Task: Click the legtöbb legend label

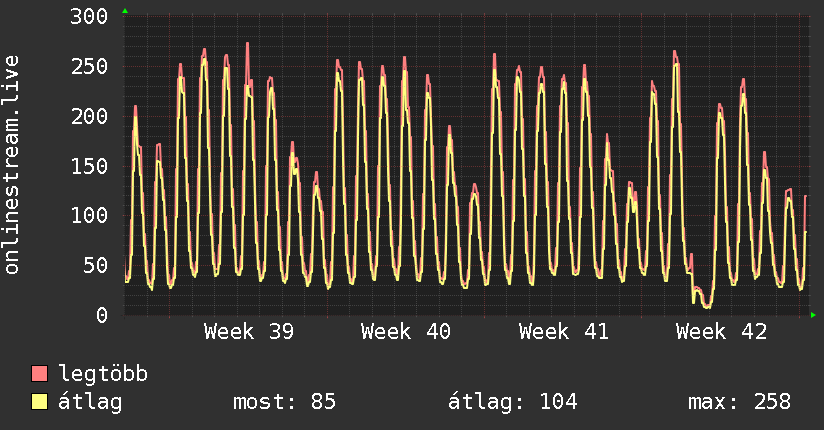Action: click(x=103, y=374)
